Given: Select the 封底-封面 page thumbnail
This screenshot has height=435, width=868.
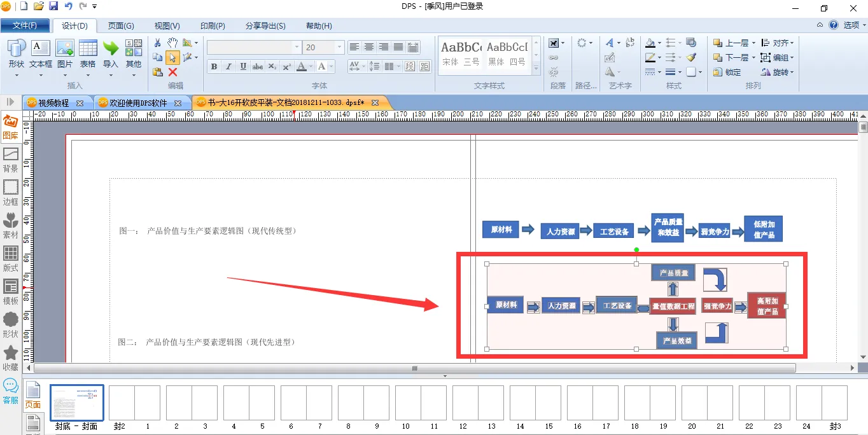Looking at the screenshot, I should [76, 403].
